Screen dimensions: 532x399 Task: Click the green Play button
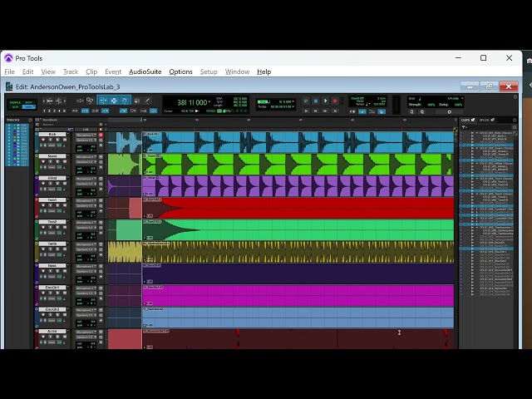pos(325,101)
